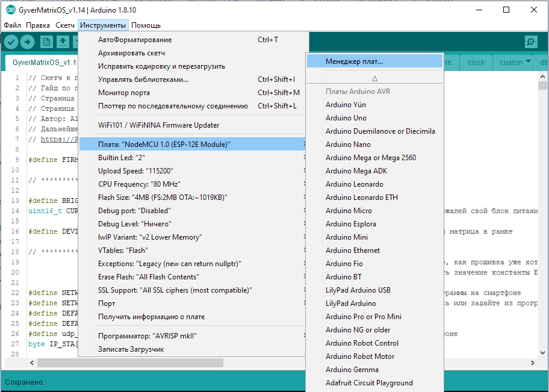Open the Правка menu
This screenshot has height=392, width=549.
[x=38, y=25]
